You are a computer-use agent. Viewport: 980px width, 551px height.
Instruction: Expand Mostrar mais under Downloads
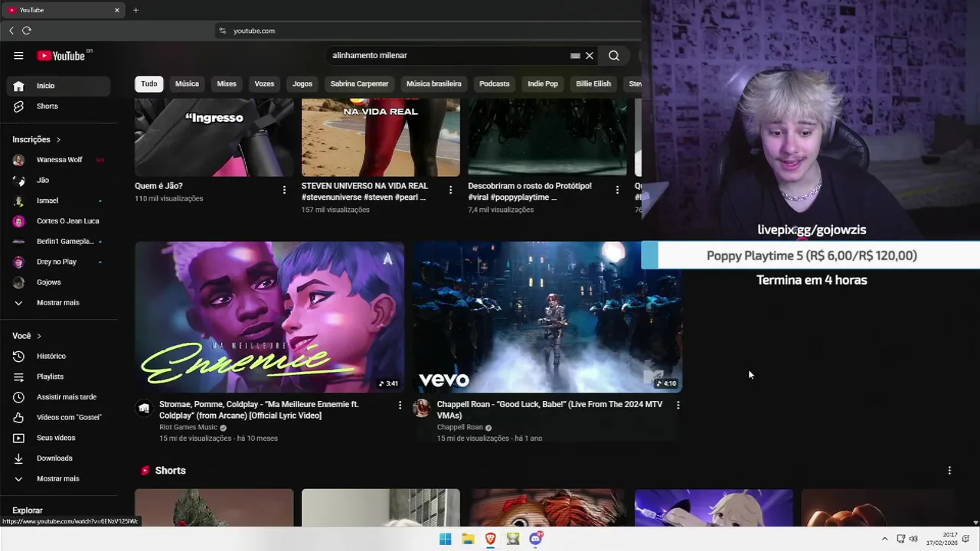(x=59, y=478)
